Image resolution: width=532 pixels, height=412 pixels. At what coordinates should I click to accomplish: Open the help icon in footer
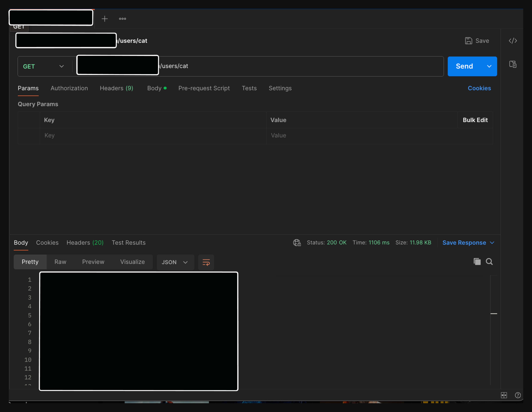pyautogui.click(x=518, y=395)
